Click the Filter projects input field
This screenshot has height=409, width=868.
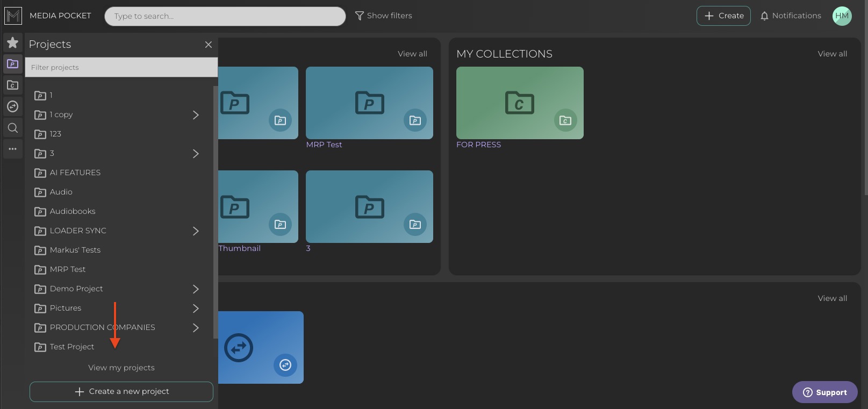tap(121, 68)
